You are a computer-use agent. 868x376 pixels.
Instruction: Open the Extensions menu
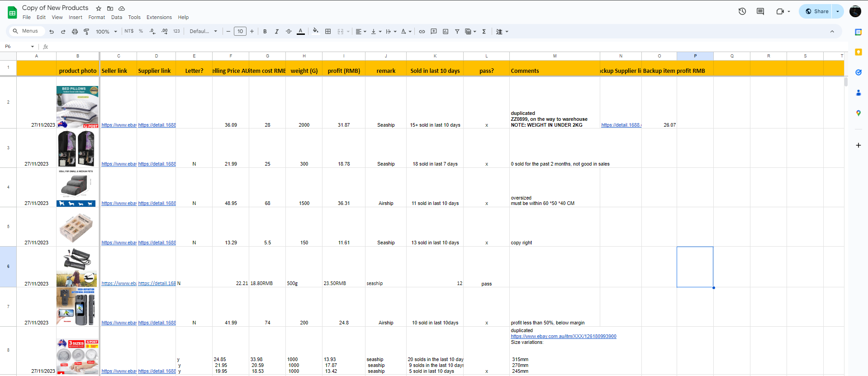159,17
